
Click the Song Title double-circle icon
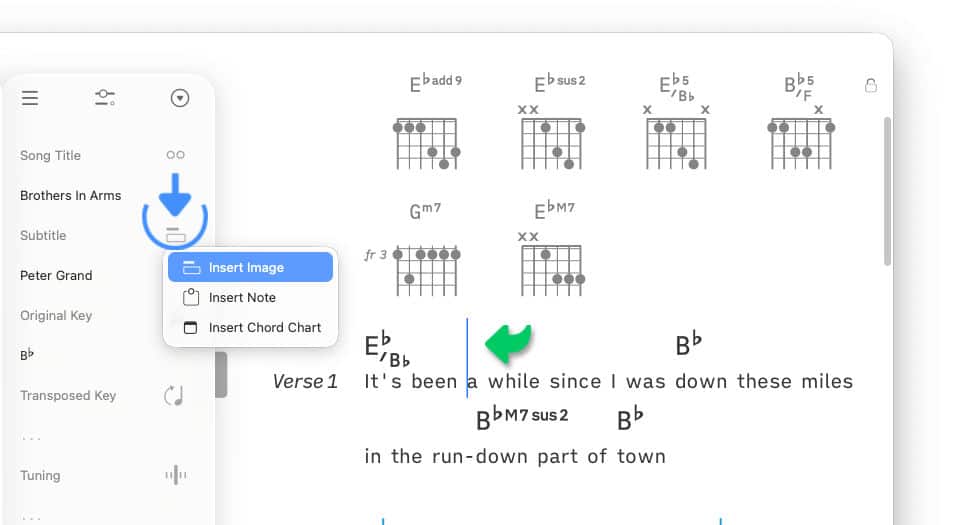[176, 155]
